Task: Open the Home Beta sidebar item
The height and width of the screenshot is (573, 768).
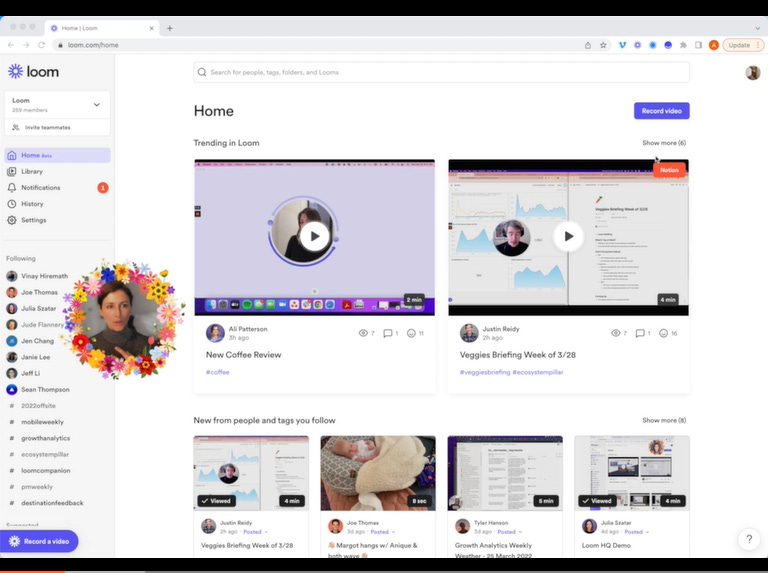Action: point(57,155)
